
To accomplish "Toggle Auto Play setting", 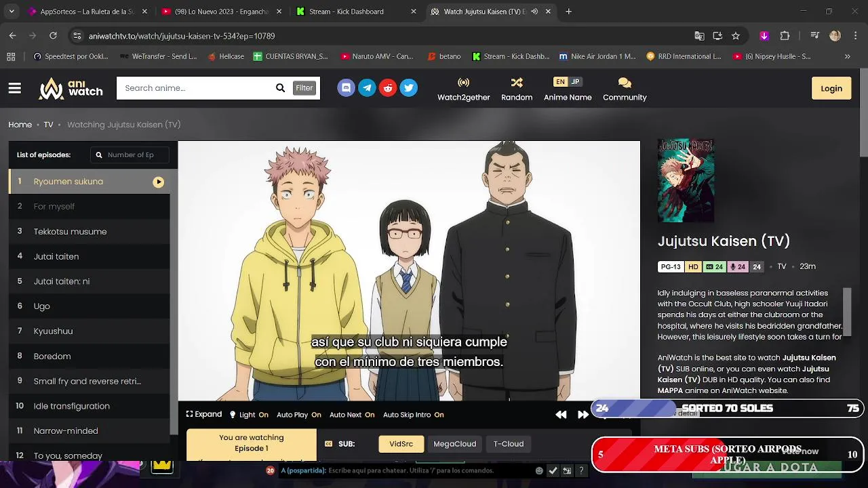I will pos(299,415).
